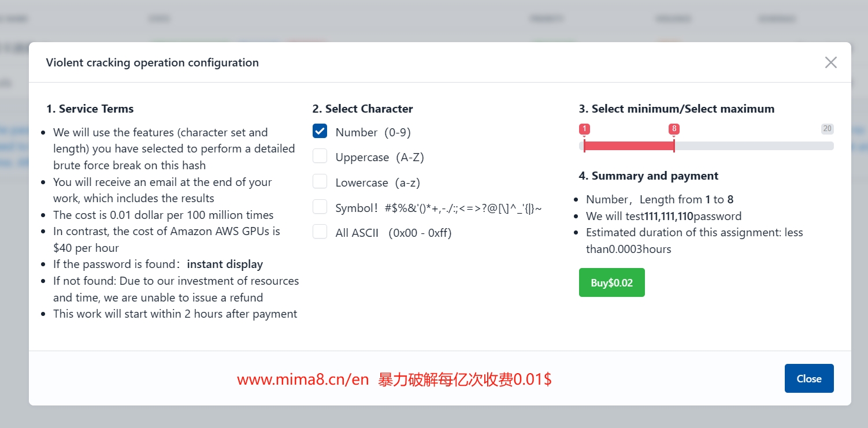Enable the Uppercase (A-Z) checkbox
868x428 pixels.
click(320, 157)
